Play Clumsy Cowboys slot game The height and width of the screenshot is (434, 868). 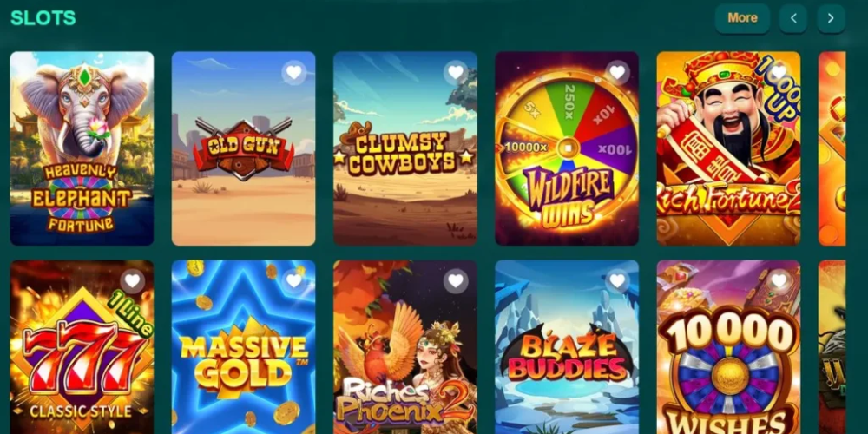[405, 148]
